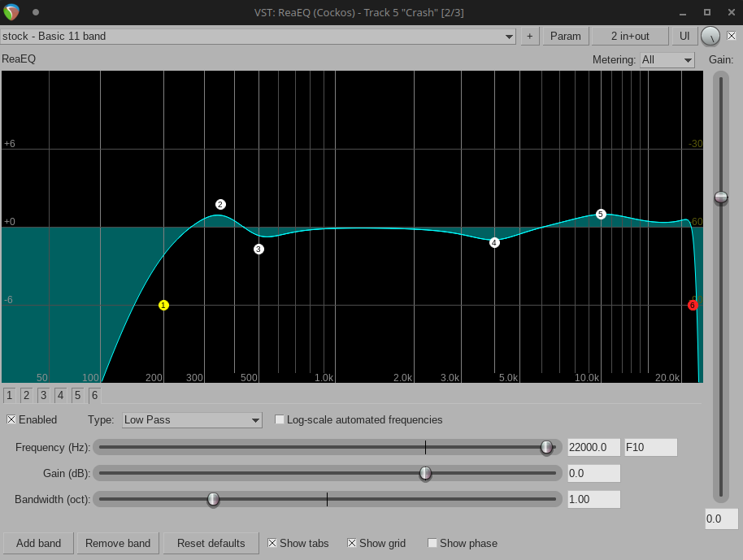
Task: Enable Log-scale automated frequencies
Action: [280, 420]
